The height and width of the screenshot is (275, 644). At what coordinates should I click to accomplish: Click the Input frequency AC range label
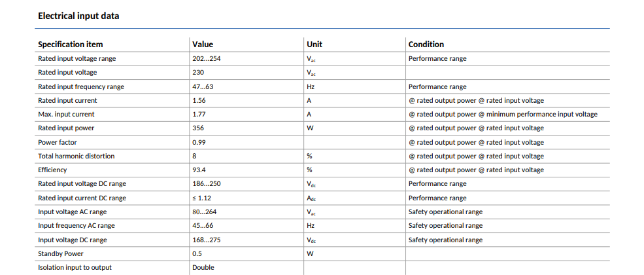pos(76,226)
